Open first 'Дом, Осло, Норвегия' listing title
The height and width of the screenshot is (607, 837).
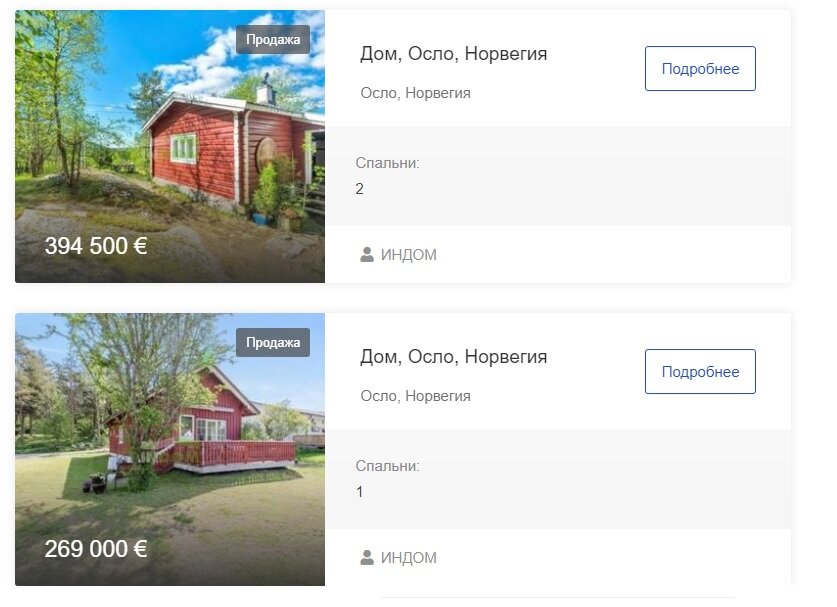pos(453,54)
